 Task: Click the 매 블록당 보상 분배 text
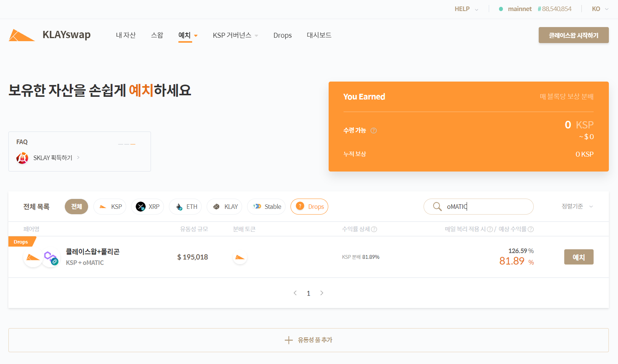[x=567, y=97]
